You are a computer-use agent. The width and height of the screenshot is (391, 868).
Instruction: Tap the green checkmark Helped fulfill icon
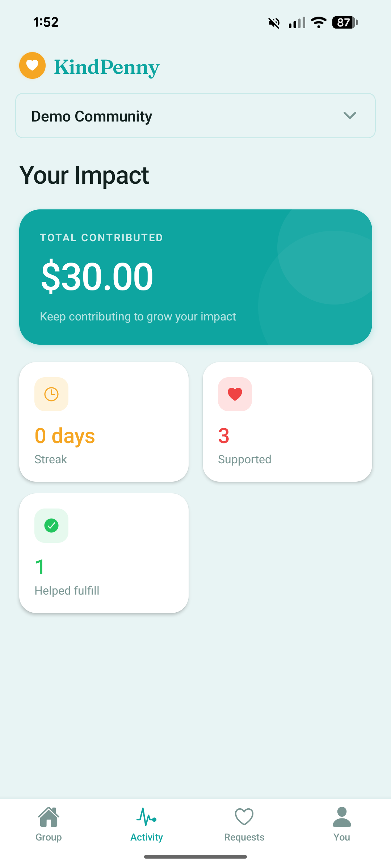(51, 526)
